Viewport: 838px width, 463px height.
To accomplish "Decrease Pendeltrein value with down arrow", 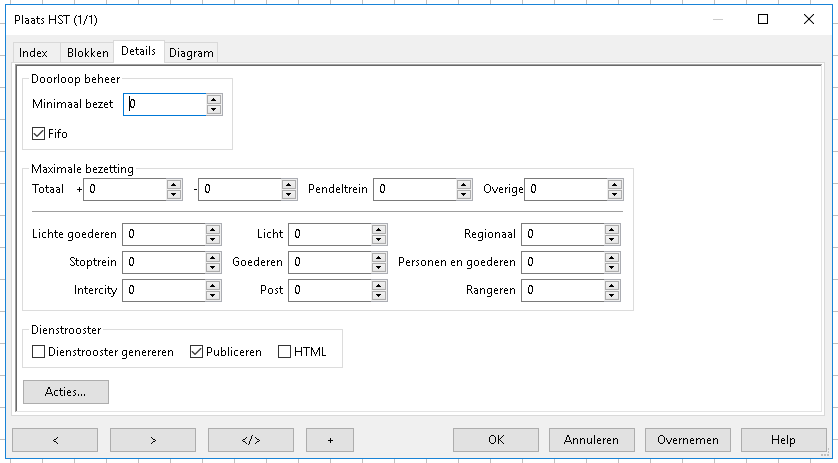I will coord(464,194).
